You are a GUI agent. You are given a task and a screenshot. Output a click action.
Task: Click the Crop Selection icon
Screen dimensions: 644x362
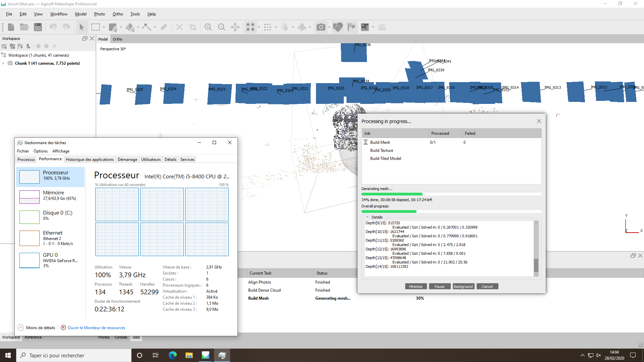coord(193,27)
